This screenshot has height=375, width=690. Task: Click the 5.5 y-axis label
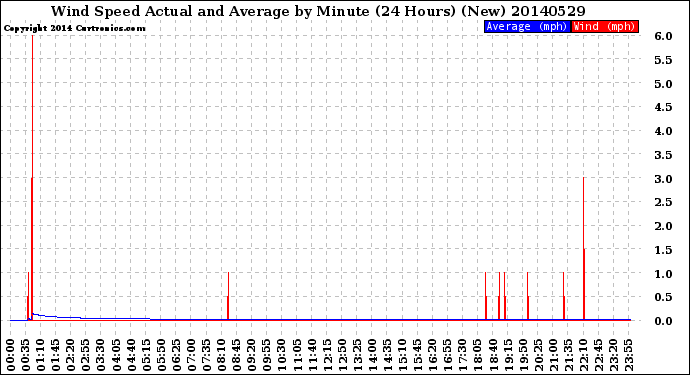(x=663, y=60)
